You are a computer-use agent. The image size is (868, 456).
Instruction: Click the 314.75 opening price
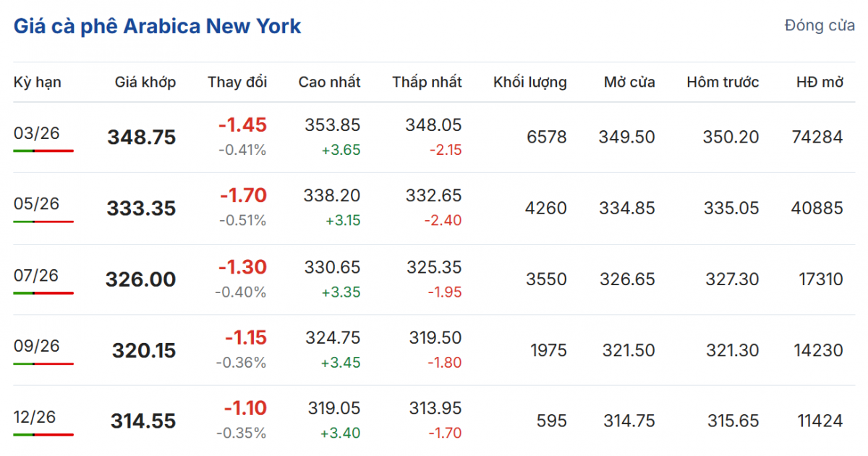[x=627, y=421]
